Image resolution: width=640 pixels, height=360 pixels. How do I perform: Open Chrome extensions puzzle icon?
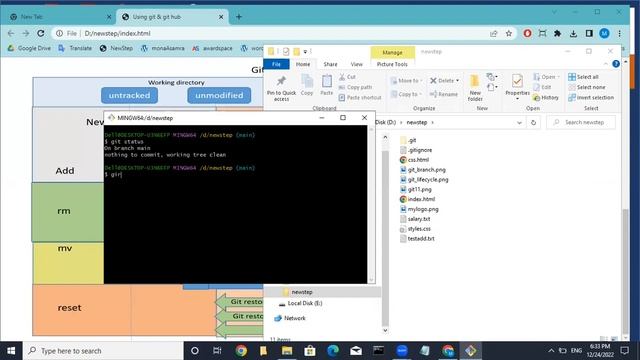click(x=558, y=33)
